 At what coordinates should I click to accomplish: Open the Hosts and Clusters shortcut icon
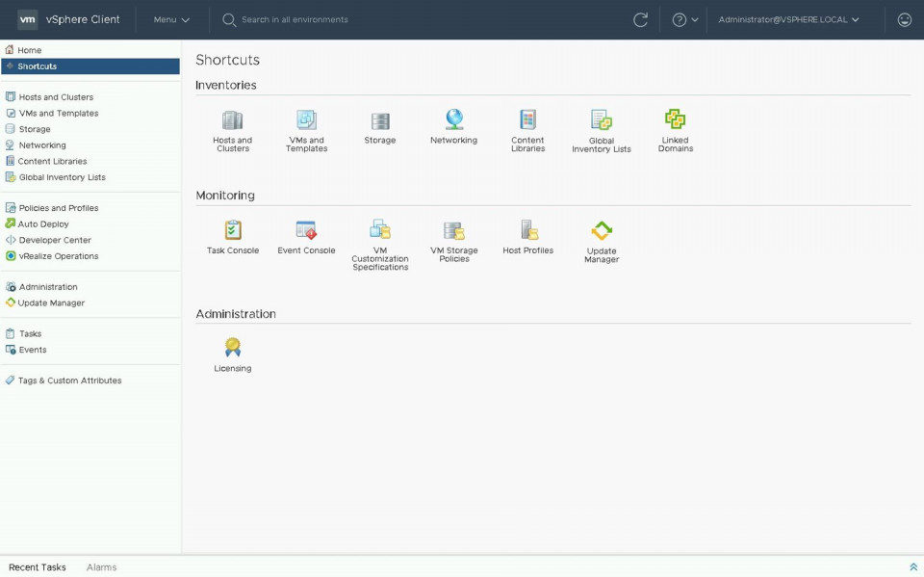(x=232, y=120)
